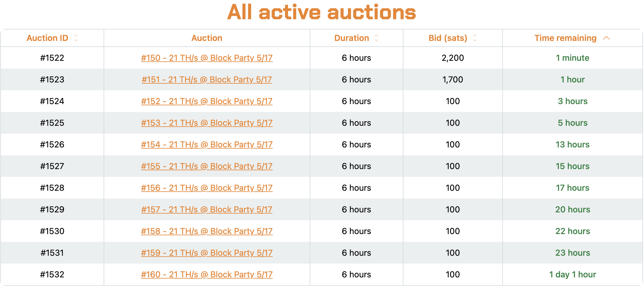The image size is (644, 287).
Task: Click the Auction column header
Action: coord(207,38)
